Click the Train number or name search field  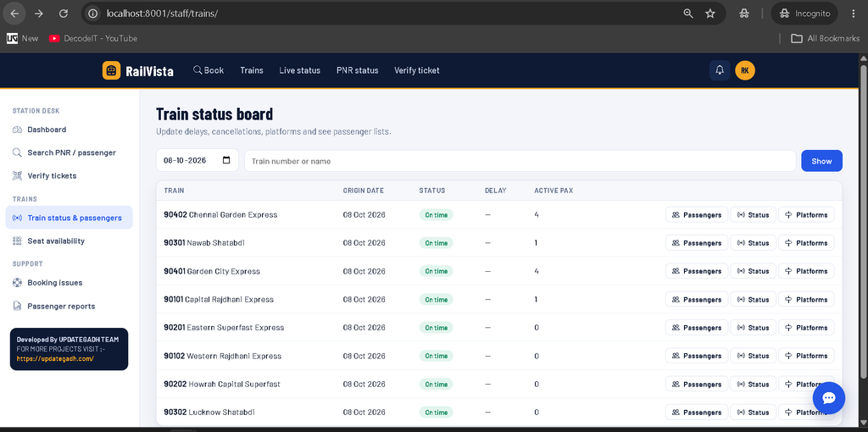pos(520,161)
